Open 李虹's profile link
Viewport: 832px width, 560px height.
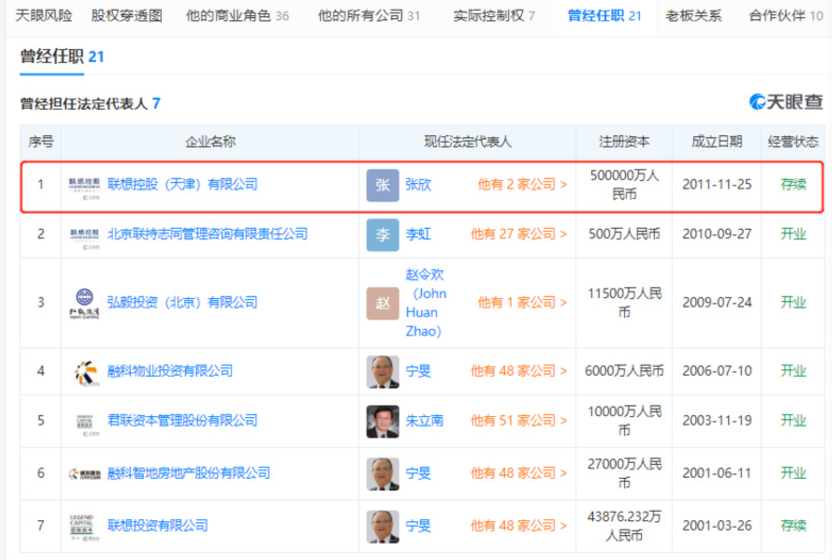[419, 234]
